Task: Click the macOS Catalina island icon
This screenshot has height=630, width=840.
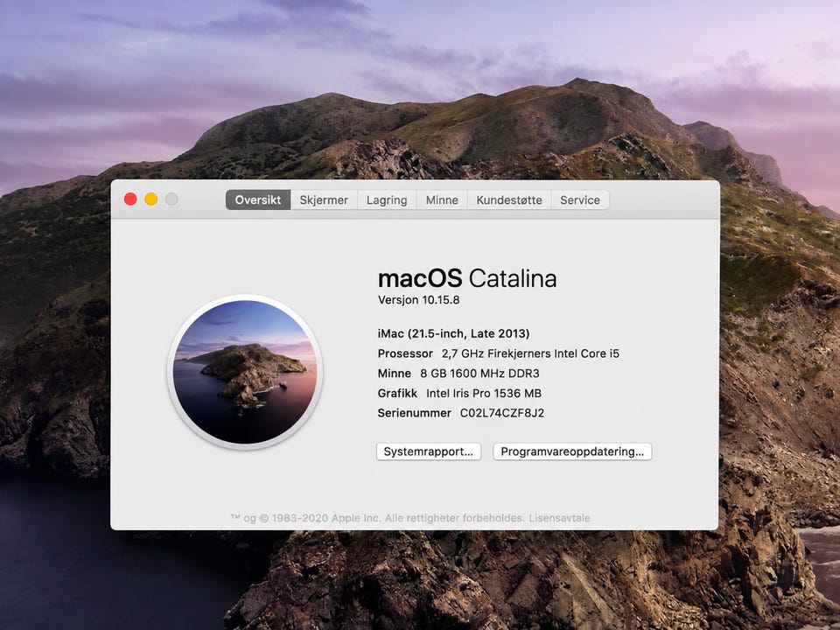Action: pyautogui.click(x=245, y=372)
